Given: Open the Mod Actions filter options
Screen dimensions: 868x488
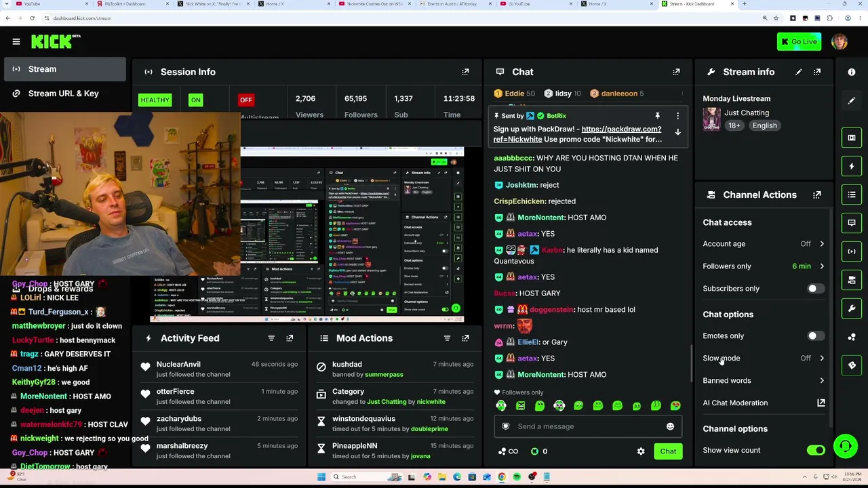Looking at the screenshot, I should point(447,338).
